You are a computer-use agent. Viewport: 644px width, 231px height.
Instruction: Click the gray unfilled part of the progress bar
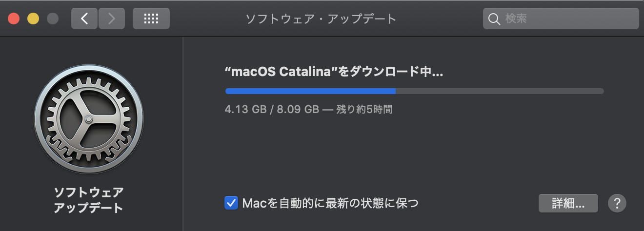500,91
